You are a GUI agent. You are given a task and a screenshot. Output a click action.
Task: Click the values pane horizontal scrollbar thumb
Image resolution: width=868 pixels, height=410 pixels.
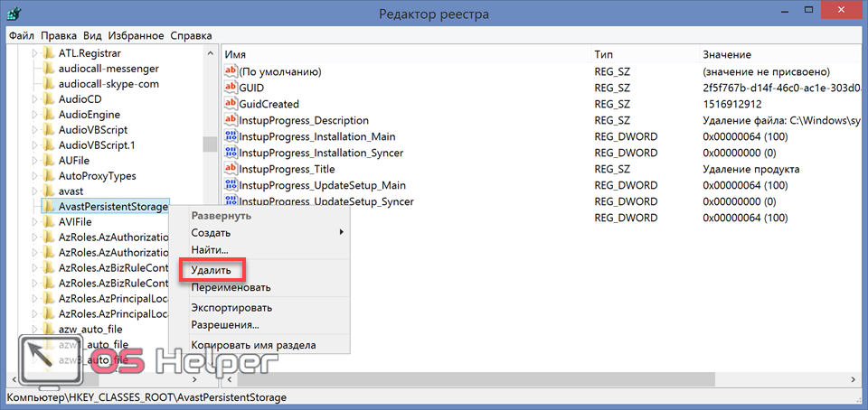click(x=476, y=379)
